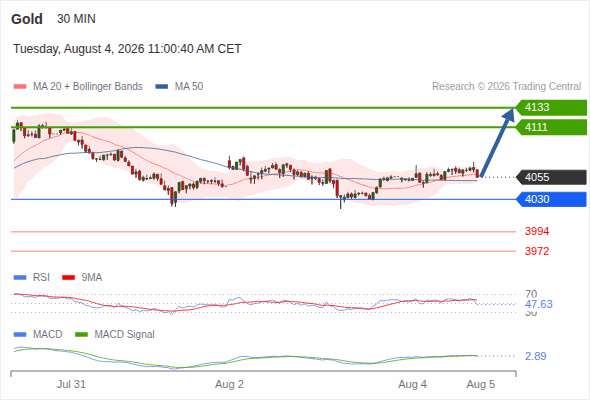Click the RSI 70 level label
Viewport: 590px width, 400px height.
(x=531, y=294)
